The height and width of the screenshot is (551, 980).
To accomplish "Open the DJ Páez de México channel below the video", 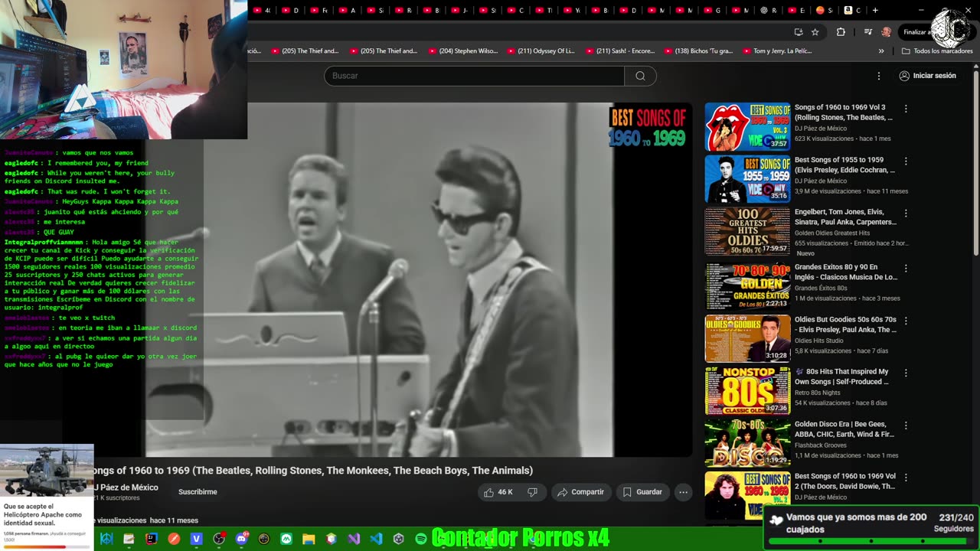I will [126, 487].
